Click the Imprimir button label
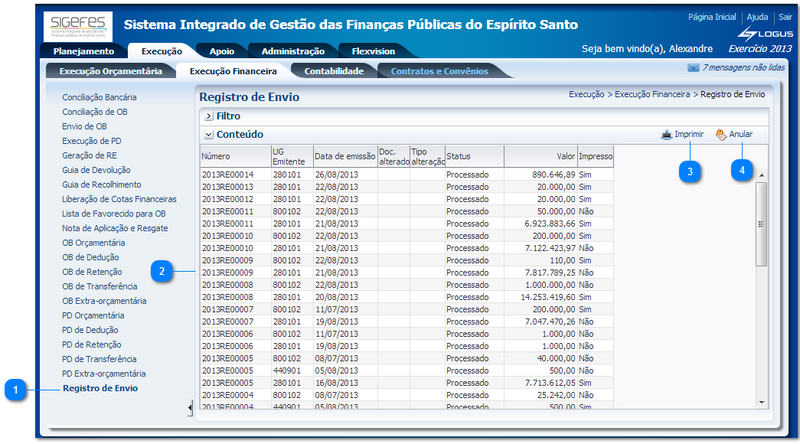This screenshot has width=800, height=444. tap(689, 134)
